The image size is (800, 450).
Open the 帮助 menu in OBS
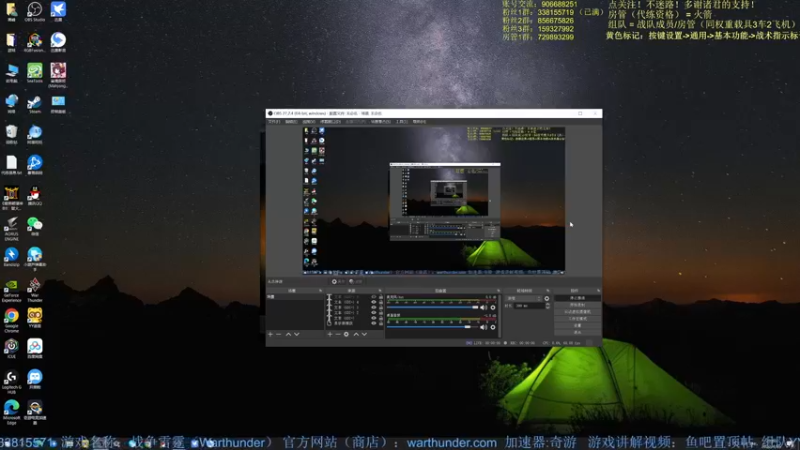pos(419,122)
